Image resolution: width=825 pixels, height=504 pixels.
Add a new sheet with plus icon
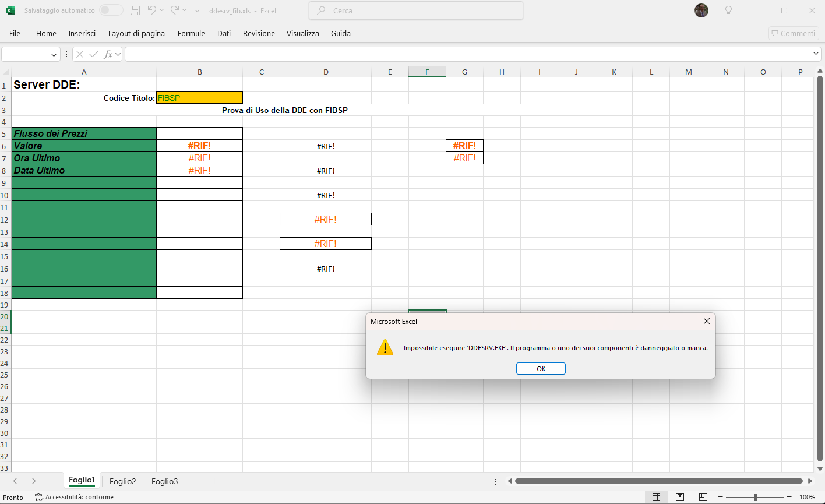tap(214, 481)
